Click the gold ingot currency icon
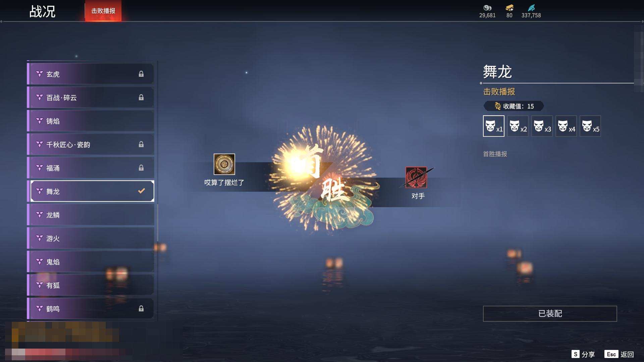Screen dimensions: 644x362 point(509,8)
